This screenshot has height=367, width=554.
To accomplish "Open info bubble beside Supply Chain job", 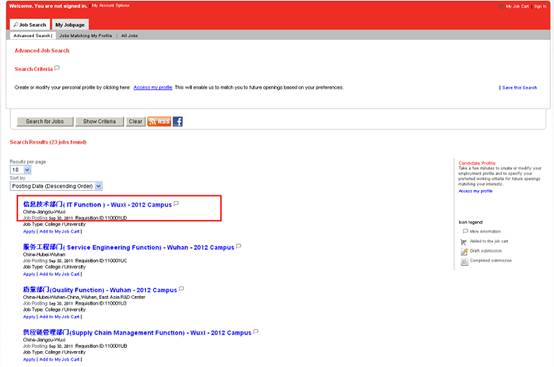I will (256, 332).
